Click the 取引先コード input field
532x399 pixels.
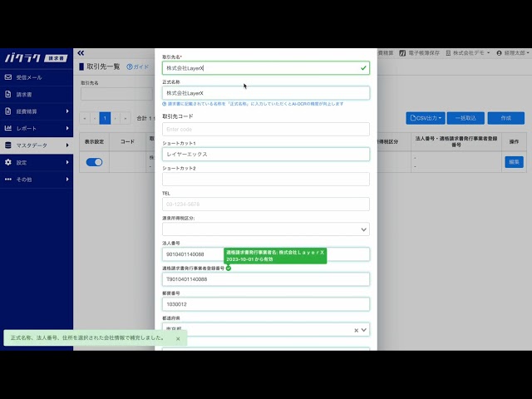266,130
